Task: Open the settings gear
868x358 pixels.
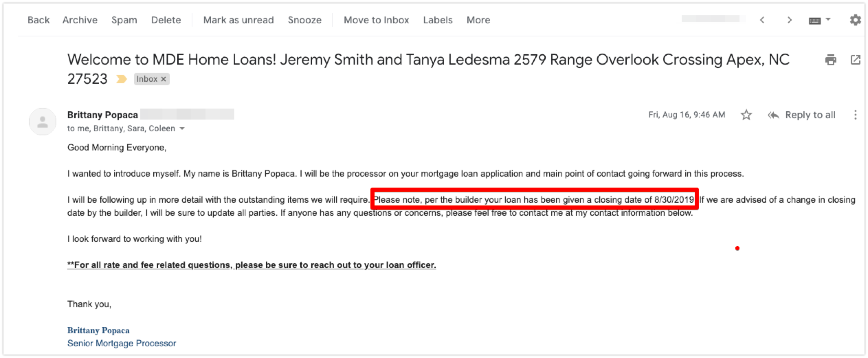Action: tap(855, 20)
